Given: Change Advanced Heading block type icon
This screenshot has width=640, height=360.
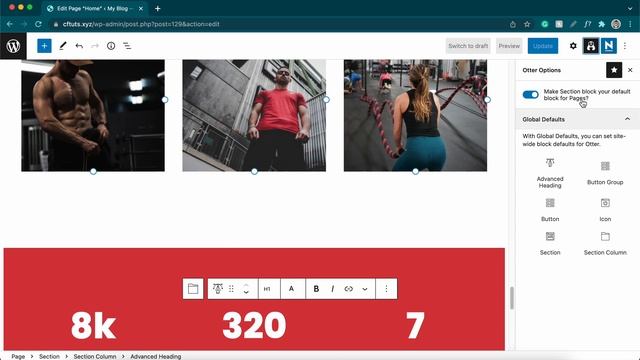Looking at the screenshot, I should (218, 289).
